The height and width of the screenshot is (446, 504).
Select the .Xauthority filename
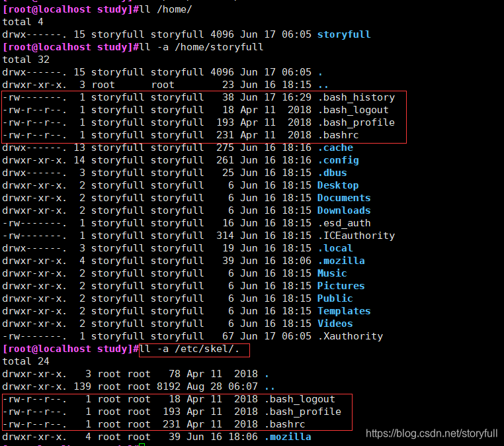[351, 336]
